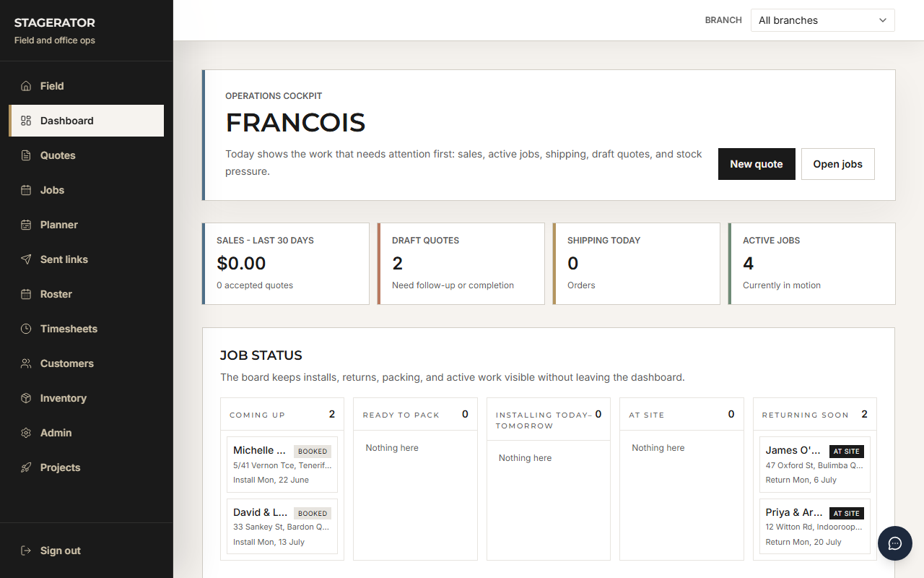Open James O' job card at 47 Oxford St
The height and width of the screenshot is (578, 924).
(x=815, y=465)
